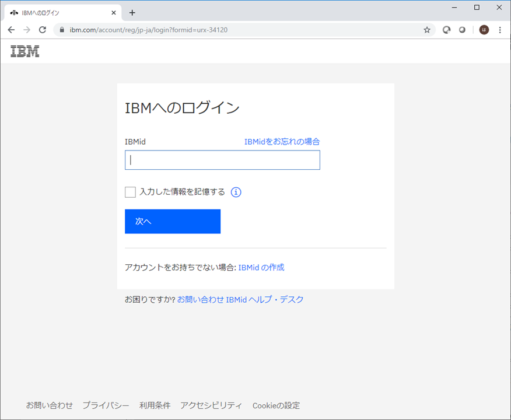
Task: Reload the page with refresh icon
Action: pos(42,30)
